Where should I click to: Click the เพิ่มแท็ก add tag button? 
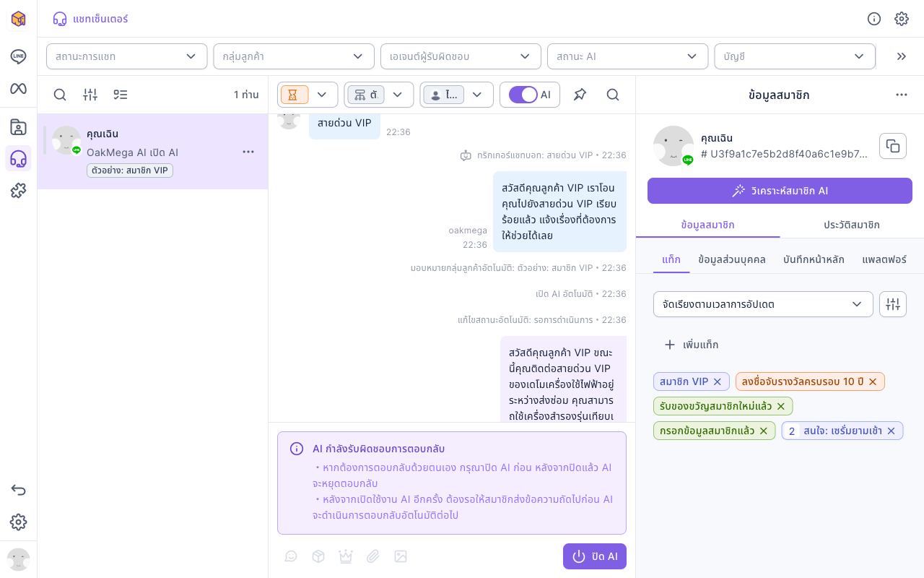[x=691, y=345]
